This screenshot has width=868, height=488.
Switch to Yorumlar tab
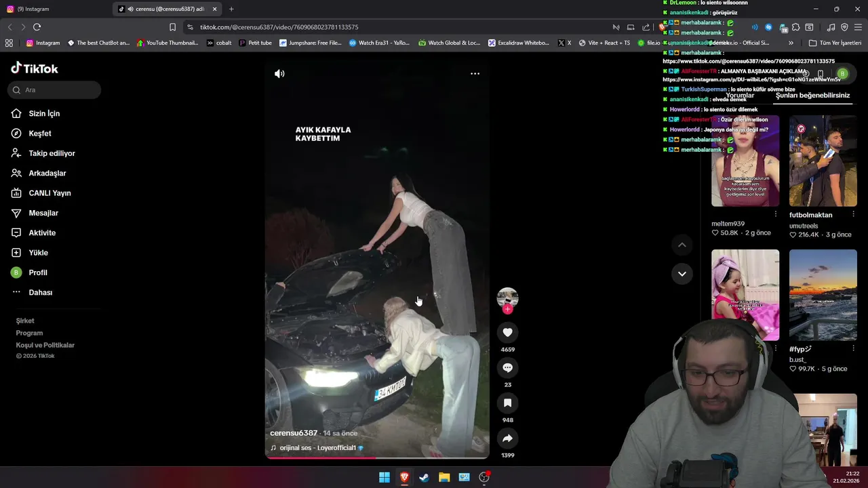pos(740,96)
